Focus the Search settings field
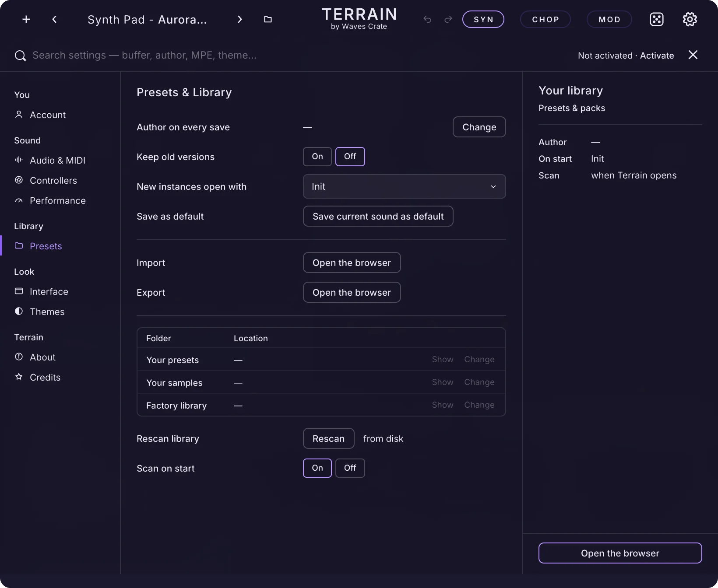The height and width of the screenshot is (588, 718). pos(144,55)
